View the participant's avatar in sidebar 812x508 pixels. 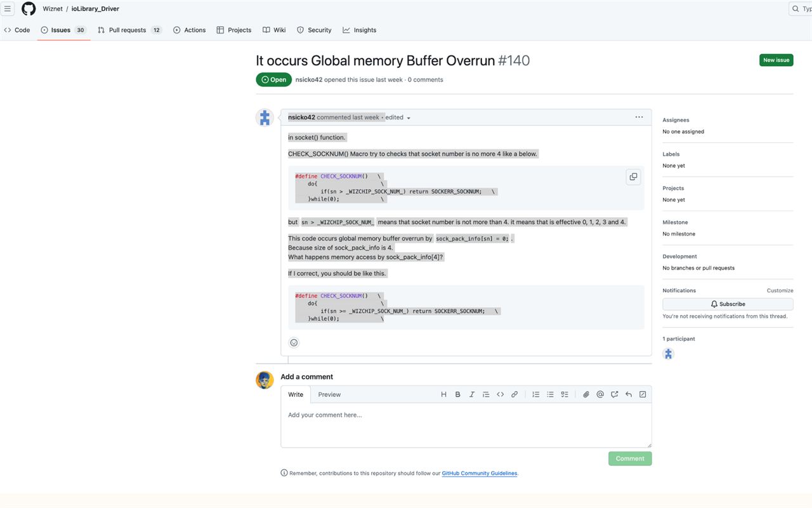[668, 354]
